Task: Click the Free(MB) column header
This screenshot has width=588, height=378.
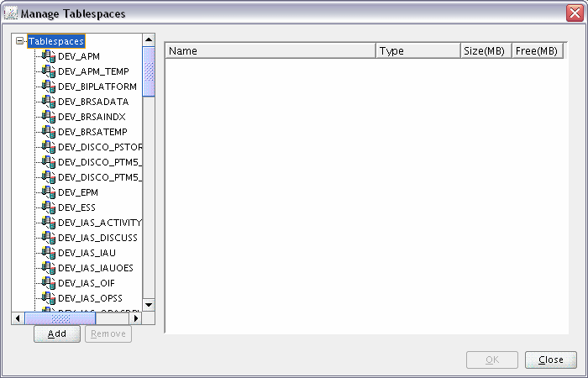Action: (x=538, y=50)
